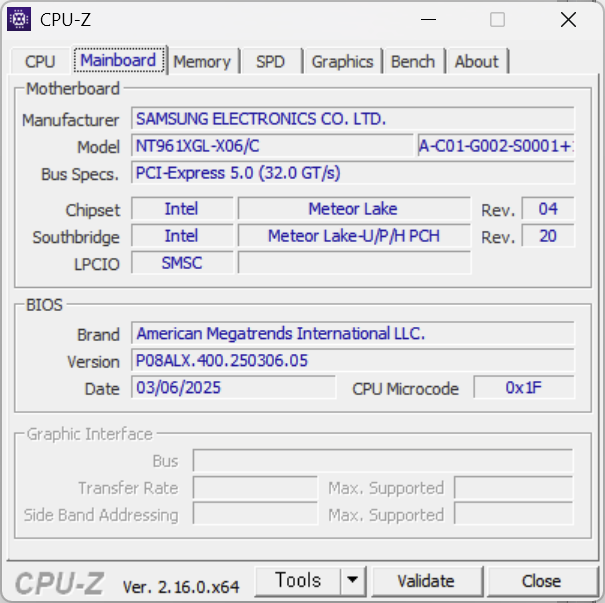Click Max. Supported field beside Side Band Addressing
Image resolution: width=605 pixels, height=603 pixels.
[514, 515]
